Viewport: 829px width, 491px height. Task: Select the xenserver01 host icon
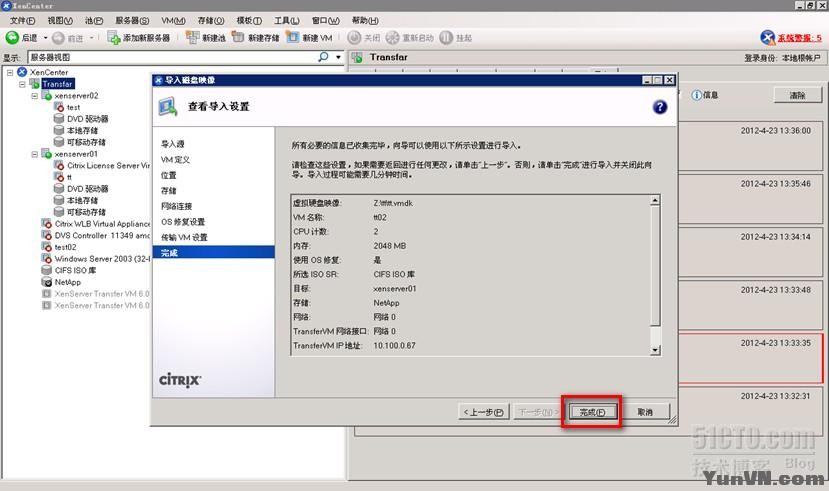(x=47, y=154)
